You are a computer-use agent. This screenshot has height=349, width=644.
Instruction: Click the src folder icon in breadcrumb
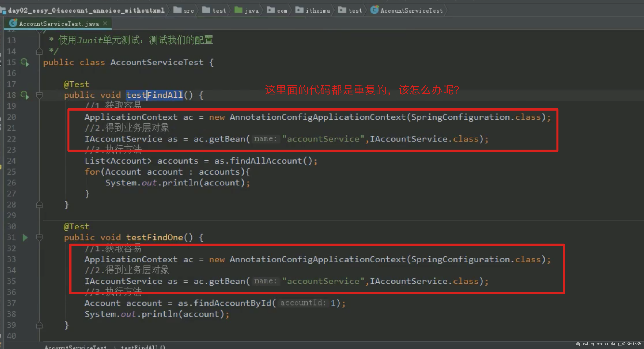(x=177, y=10)
